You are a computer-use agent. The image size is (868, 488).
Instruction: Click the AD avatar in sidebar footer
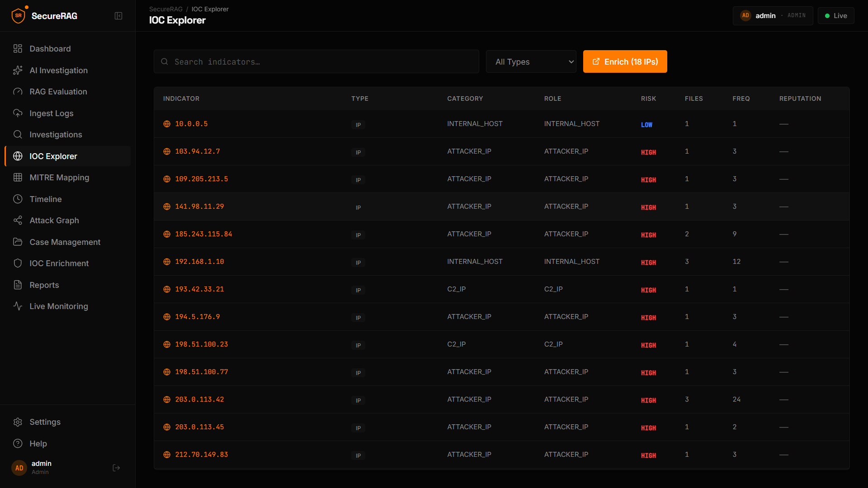coord(19,468)
